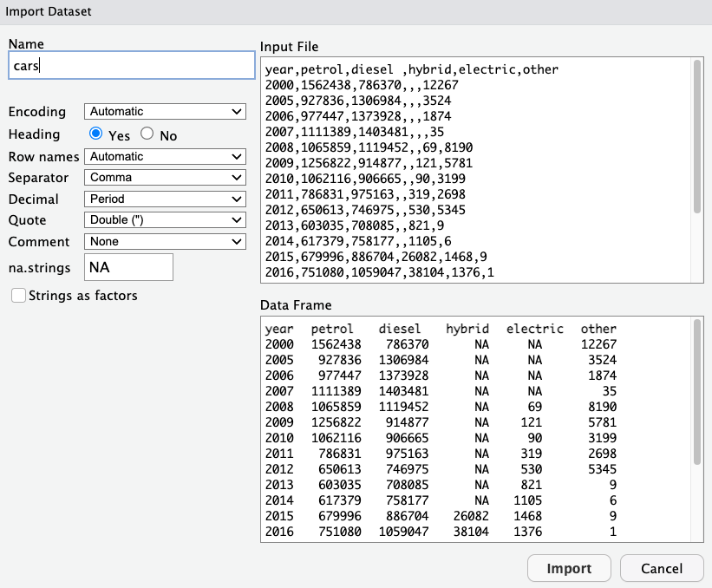Image resolution: width=712 pixels, height=588 pixels.
Task: Select the No heading radio button
Action: pyautogui.click(x=147, y=134)
